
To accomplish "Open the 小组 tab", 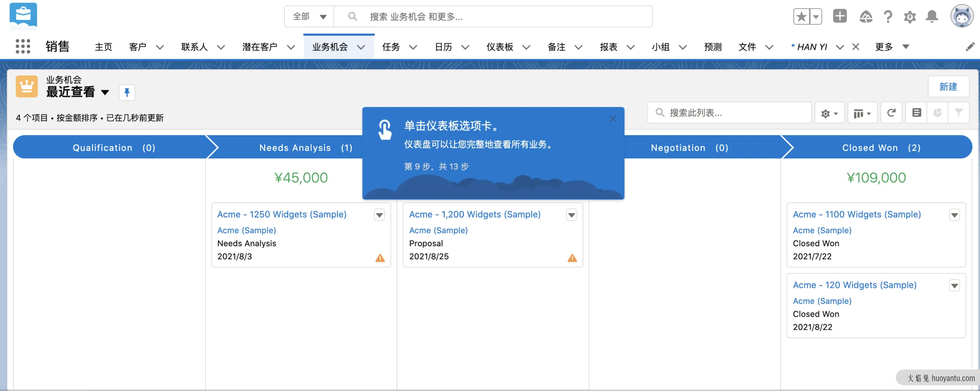I will coord(661,47).
